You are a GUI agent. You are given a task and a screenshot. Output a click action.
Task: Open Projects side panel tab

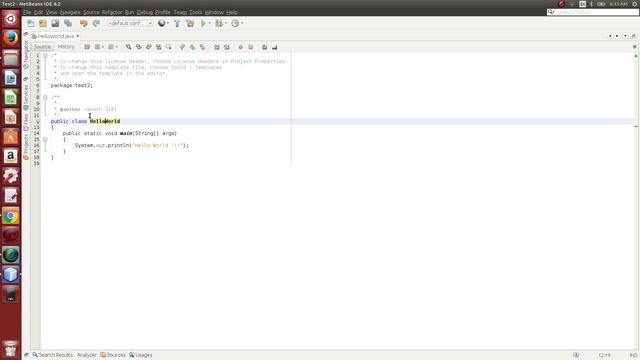26,146
